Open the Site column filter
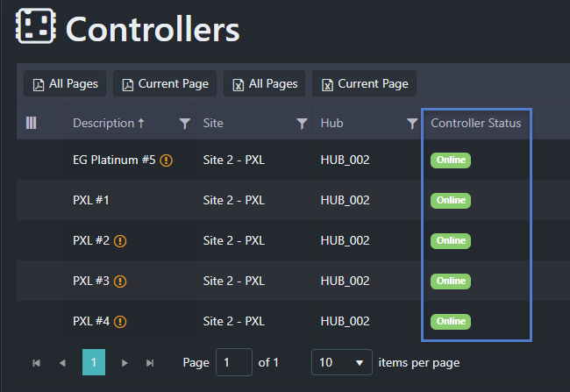Image resolution: width=570 pixels, height=392 pixels. (x=302, y=124)
